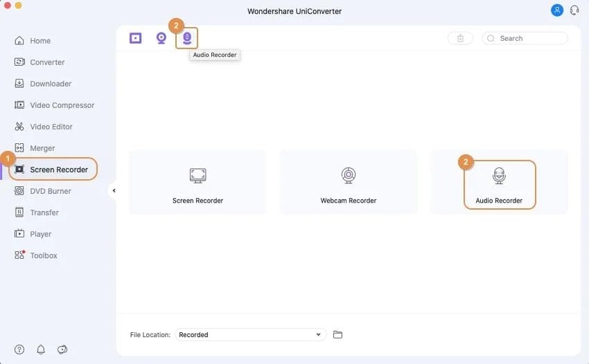The width and height of the screenshot is (589, 364).
Task: Open the Screen Recorder card
Action: coord(197,182)
